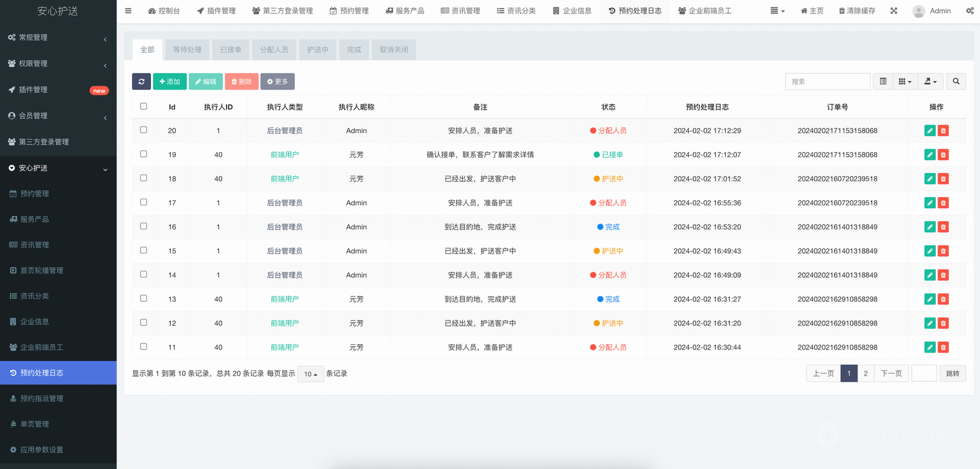The width and height of the screenshot is (980, 469).
Task: Open the column visibility grid dropdown
Action: click(904, 81)
